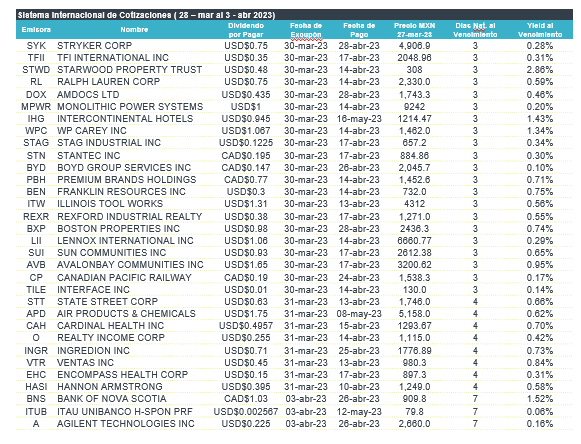
Task: Select the CAD$0.195 dividend cell
Action: click(246, 156)
